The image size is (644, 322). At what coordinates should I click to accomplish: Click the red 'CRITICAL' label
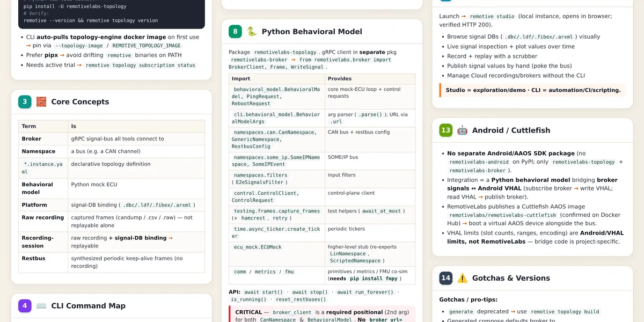tap(248, 312)
